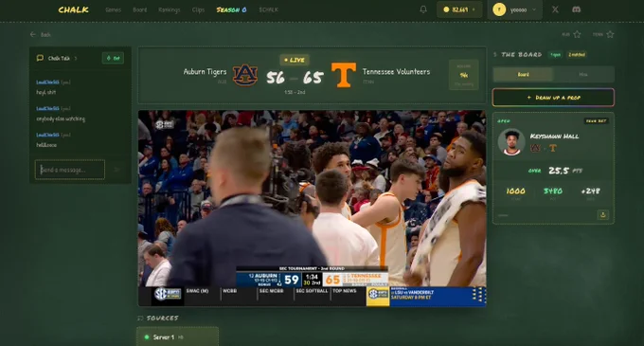644x346 pixels.
Task: Click the LIVE badge
Action: 295,60
